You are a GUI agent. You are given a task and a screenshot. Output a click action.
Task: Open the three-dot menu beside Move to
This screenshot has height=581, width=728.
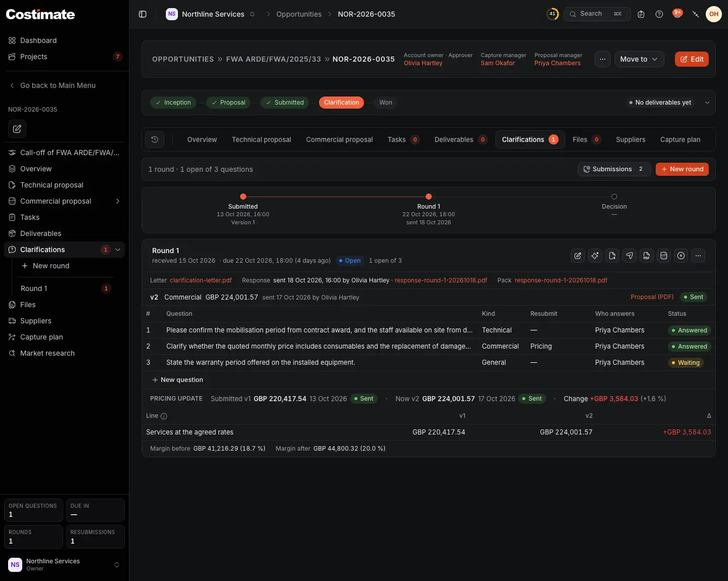coord(603,59)
